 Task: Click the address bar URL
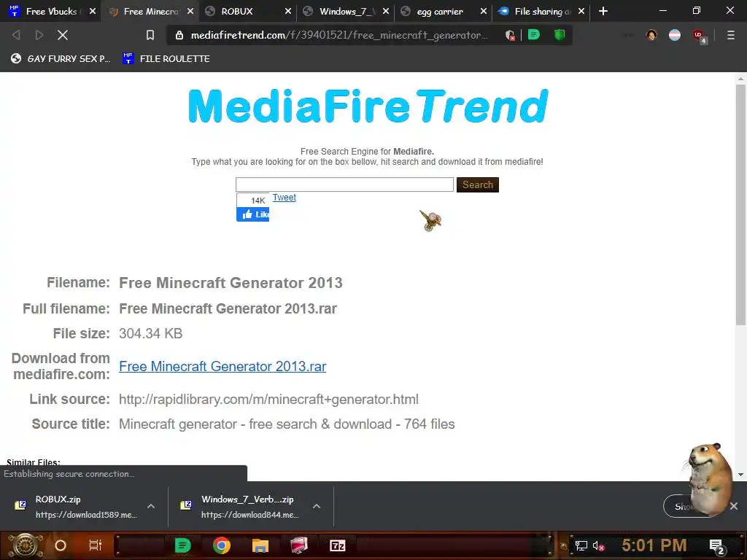coord(339,35)
